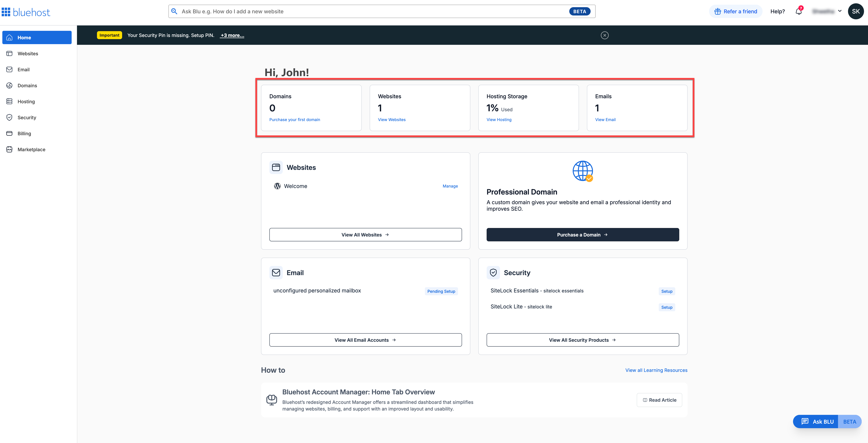Click the WordPress icon beside Welcome
This screenshot has width=868, height=443.
[x=277, y=186]
